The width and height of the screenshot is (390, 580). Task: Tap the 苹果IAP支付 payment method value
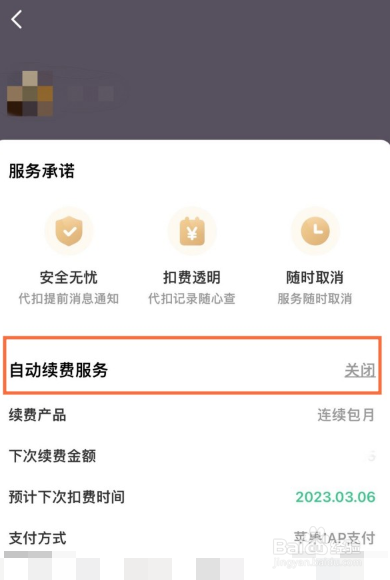(x=334, y=538)
